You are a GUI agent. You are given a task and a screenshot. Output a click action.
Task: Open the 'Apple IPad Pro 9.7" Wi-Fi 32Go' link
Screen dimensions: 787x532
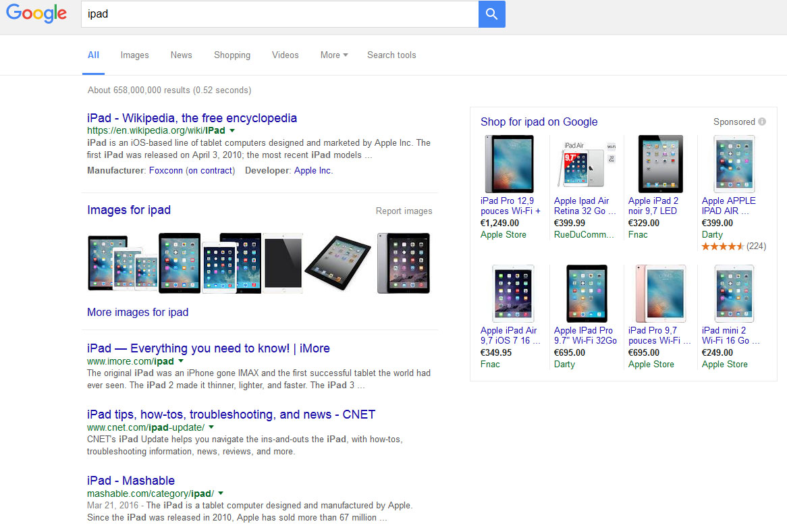pyautogui.click(x=585, y=336)
